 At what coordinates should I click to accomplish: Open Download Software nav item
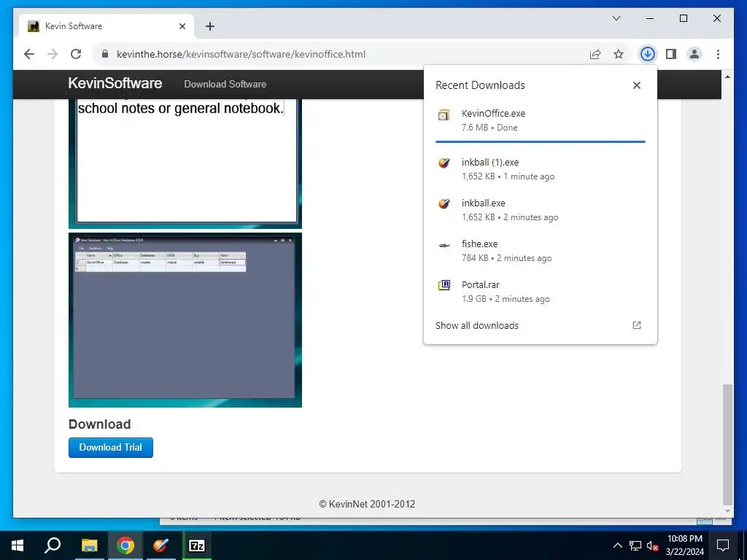click(225, 85)
